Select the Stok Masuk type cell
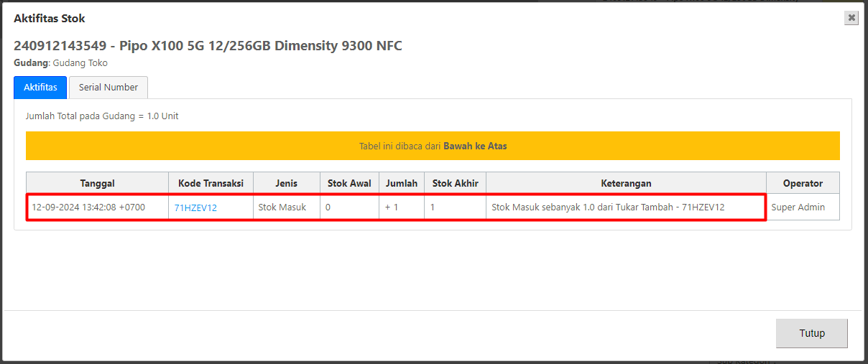This screenshot has width=868, height=364. point(287,207)
